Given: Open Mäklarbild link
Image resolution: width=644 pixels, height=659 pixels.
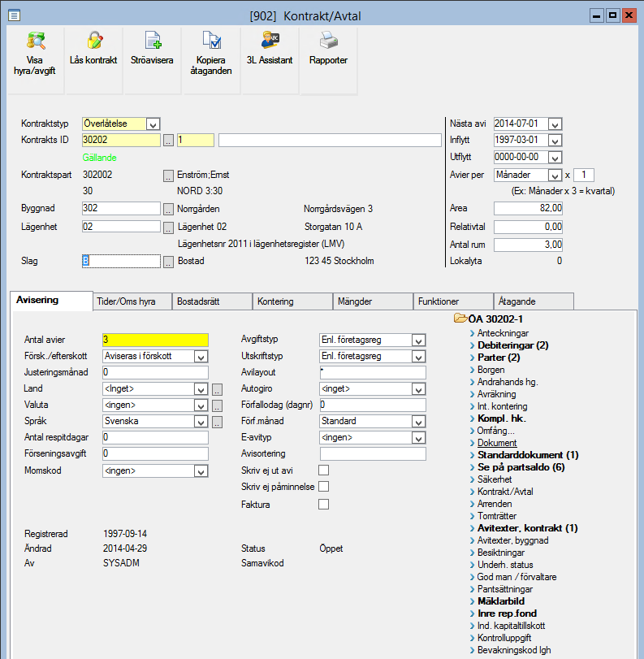Looking at the screenshot, I should [x=501, y=601].
